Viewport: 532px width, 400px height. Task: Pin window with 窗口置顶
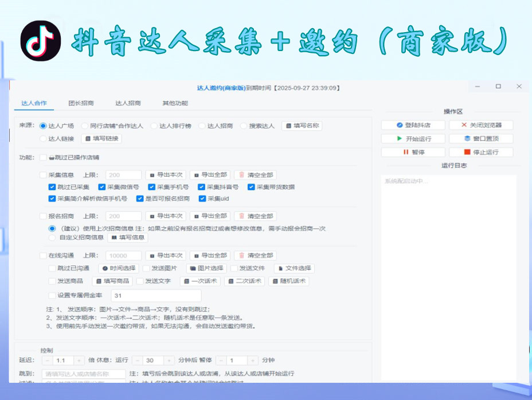click(481, 138)
